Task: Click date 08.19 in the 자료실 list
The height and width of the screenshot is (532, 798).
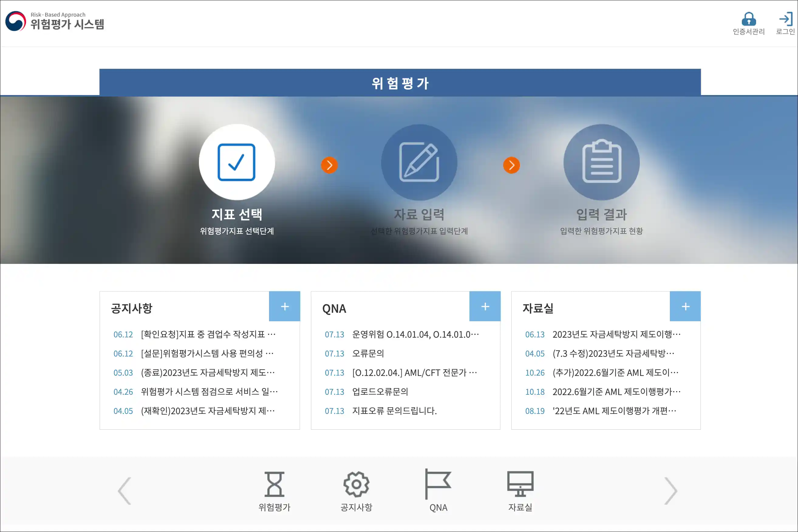Action: pos(535,411)
